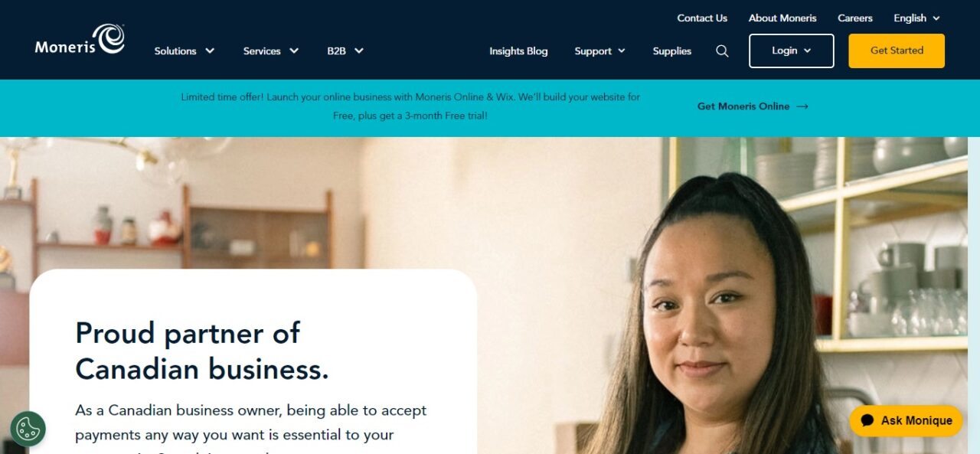Open the Login dropdown button

click(x=792, y=51)
